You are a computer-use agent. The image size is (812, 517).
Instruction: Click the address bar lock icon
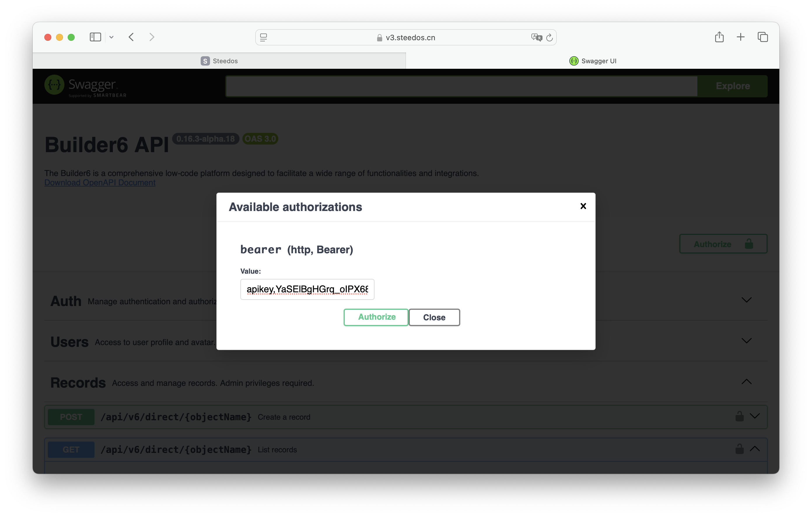coord(379,38)
